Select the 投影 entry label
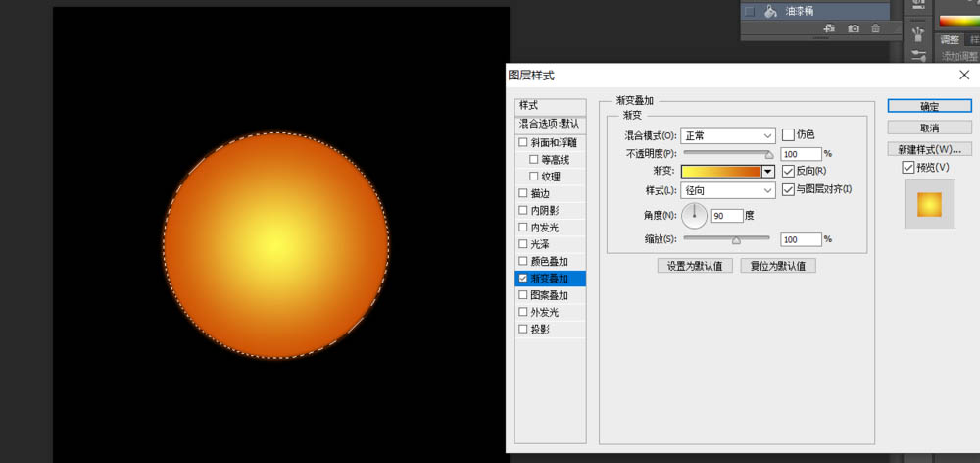980x463 pixels. (x=540, y=330)
